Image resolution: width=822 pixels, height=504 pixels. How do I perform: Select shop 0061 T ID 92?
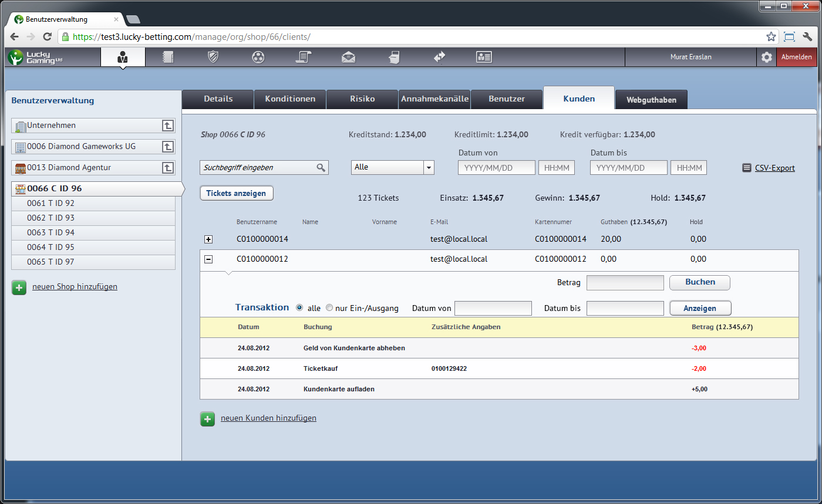pyautogui.click(x=93, y=204)
